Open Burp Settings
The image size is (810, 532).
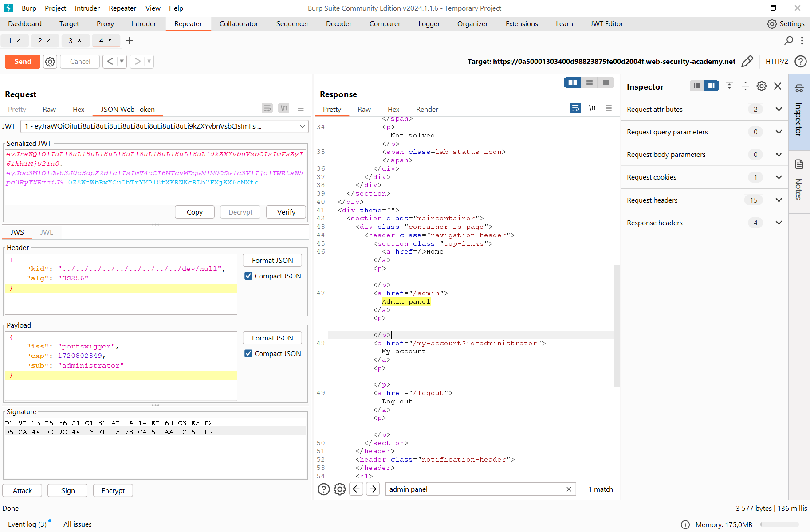[786, 24]
